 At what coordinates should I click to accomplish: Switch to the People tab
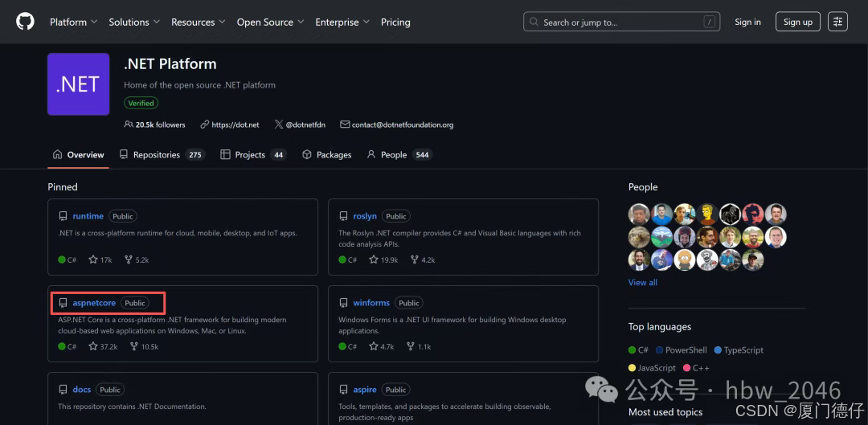pos(399,155)
